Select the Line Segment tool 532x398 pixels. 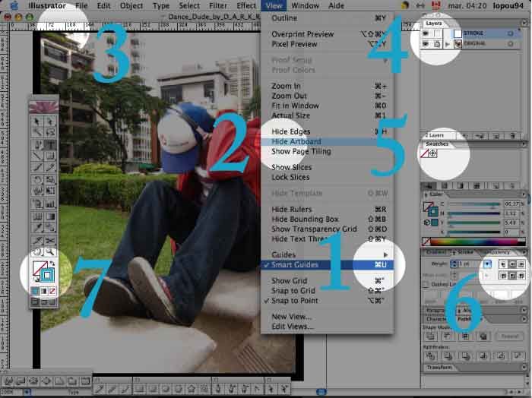tap(37, 156)
